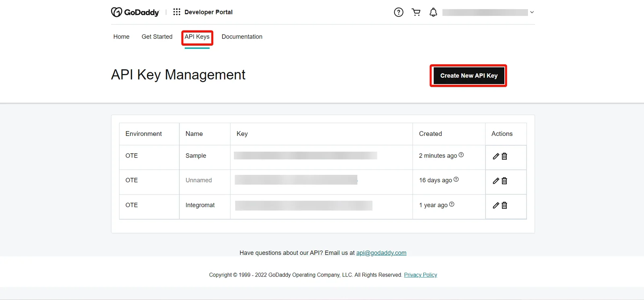Open the Documentation tab
Viewport: 644px width, 300px height.
[242, 37]
